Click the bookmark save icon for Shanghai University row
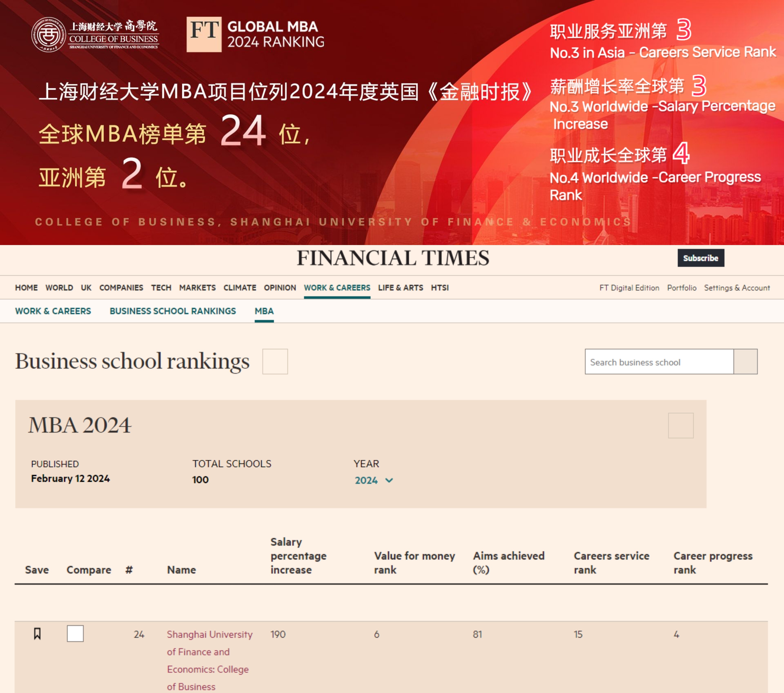The height and width of the screenshot is (693, 784). (x=37, y=633)
